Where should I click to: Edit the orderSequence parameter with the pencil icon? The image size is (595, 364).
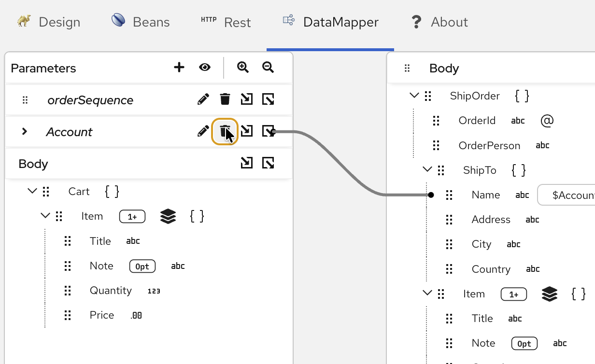tap(203, 99)
